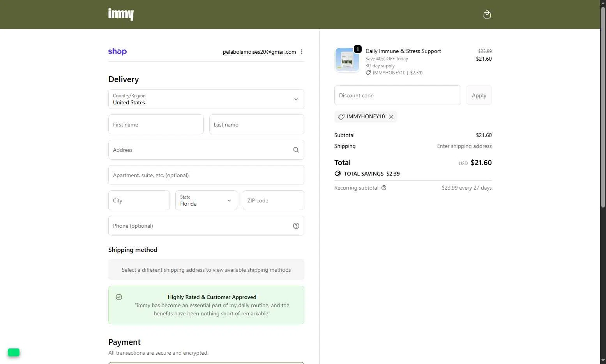Click the Total USD $21.60 amount
606x364 pixels.
coord(481,163)
